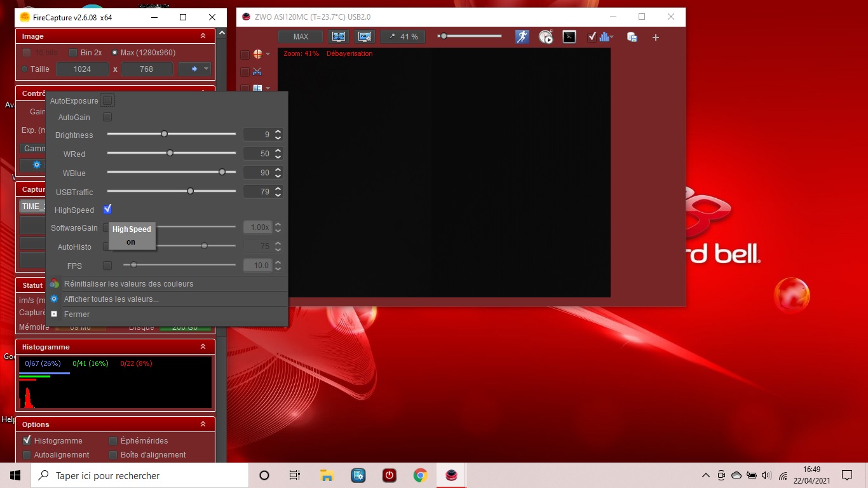
Task: Tick the checkbox next to the reticle icon
Action: point(245,55)
